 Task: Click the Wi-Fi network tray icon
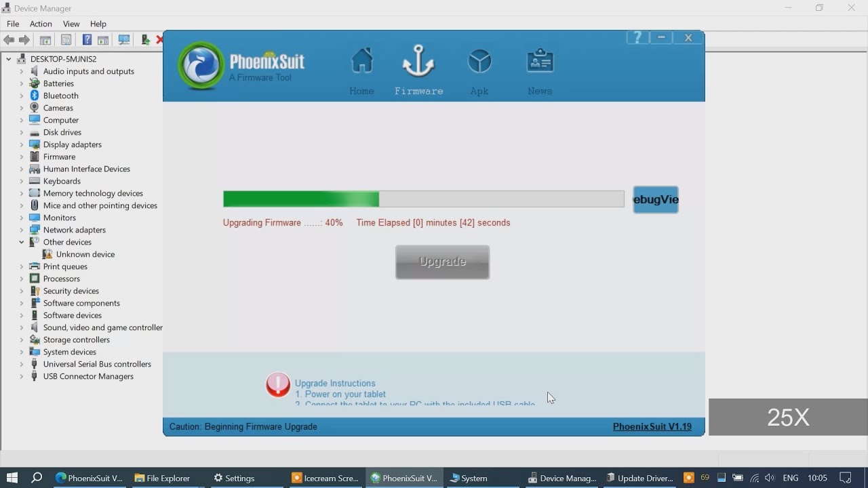[x=754, y=478]
